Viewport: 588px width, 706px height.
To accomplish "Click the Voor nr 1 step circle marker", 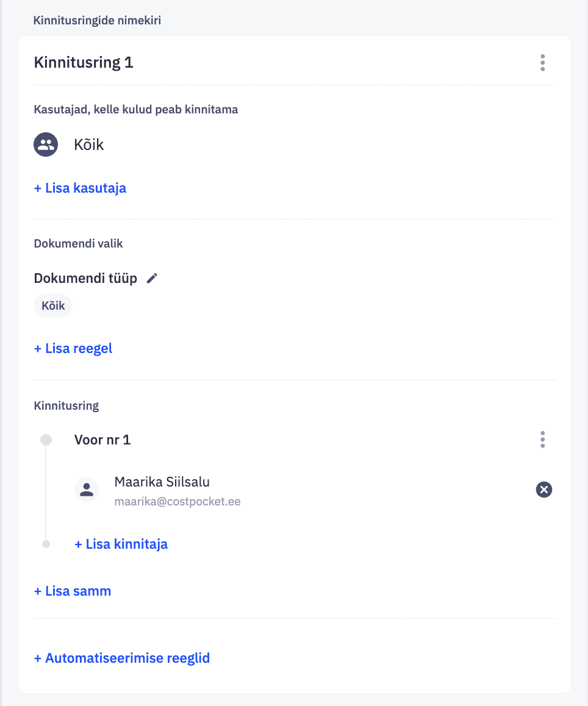I will click(x=46, y=440).
